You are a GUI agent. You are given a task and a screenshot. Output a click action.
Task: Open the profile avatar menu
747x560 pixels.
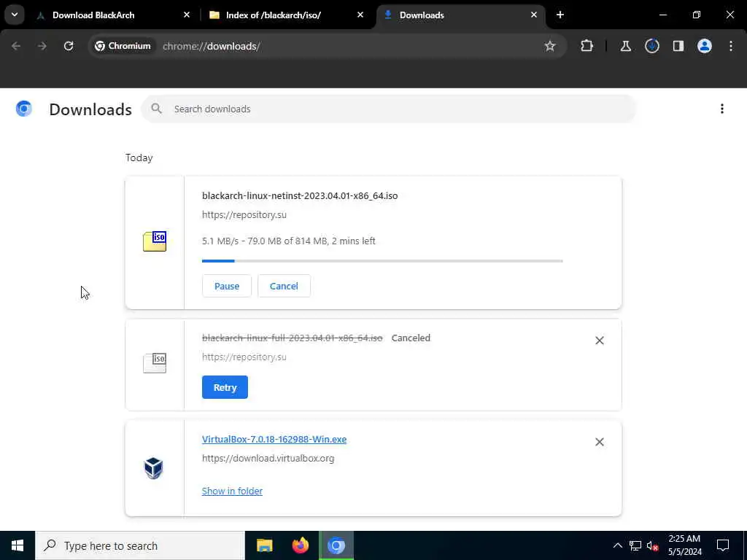(705, 46)
